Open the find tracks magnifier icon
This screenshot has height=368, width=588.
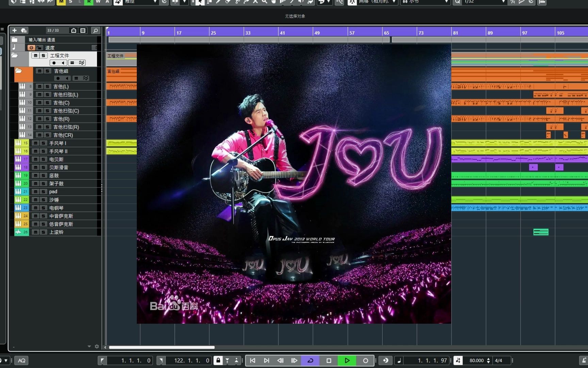(x=96, y=30)
